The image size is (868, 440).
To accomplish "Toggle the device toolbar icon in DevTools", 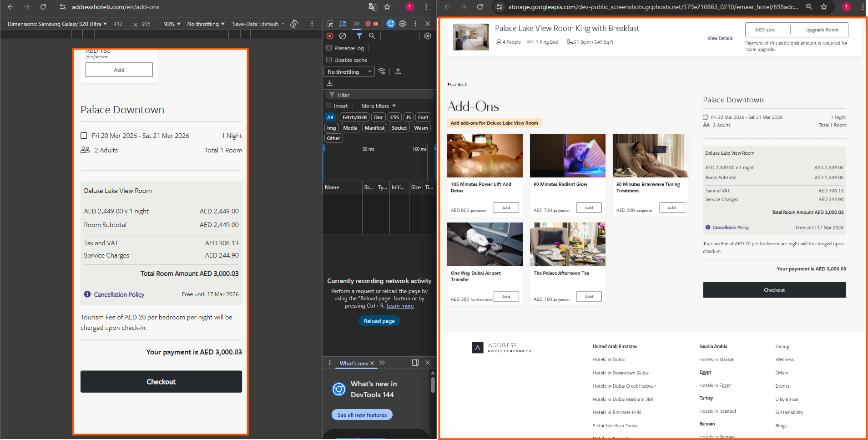I will point(343,24).
